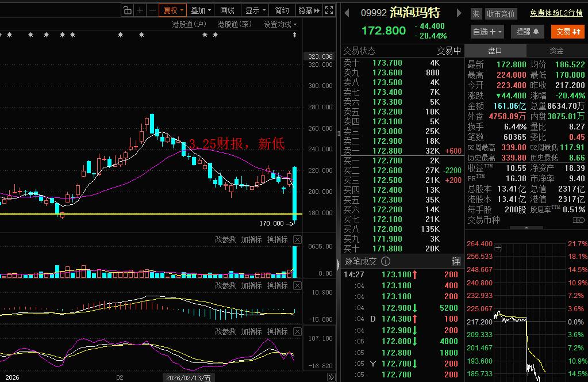Open alerts with the 提醒 bell icon
The image size is (588, 382).
click(x=526, y=32)
